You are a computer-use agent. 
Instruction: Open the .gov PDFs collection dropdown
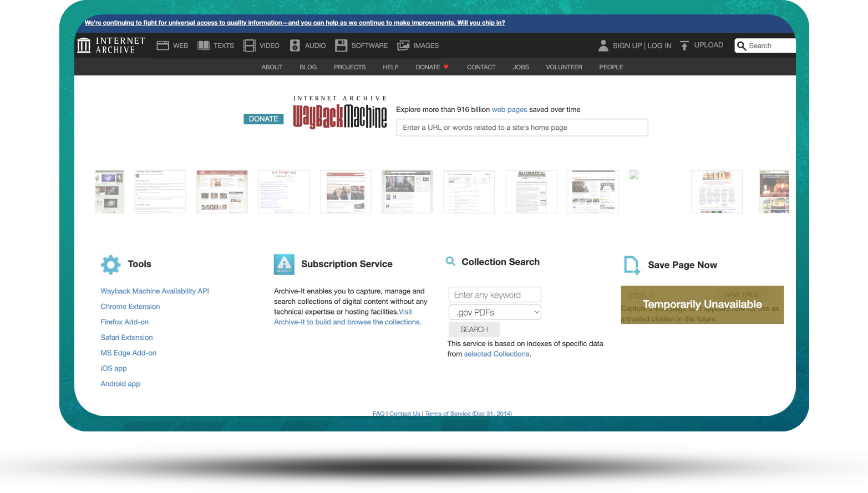point(495,312)
